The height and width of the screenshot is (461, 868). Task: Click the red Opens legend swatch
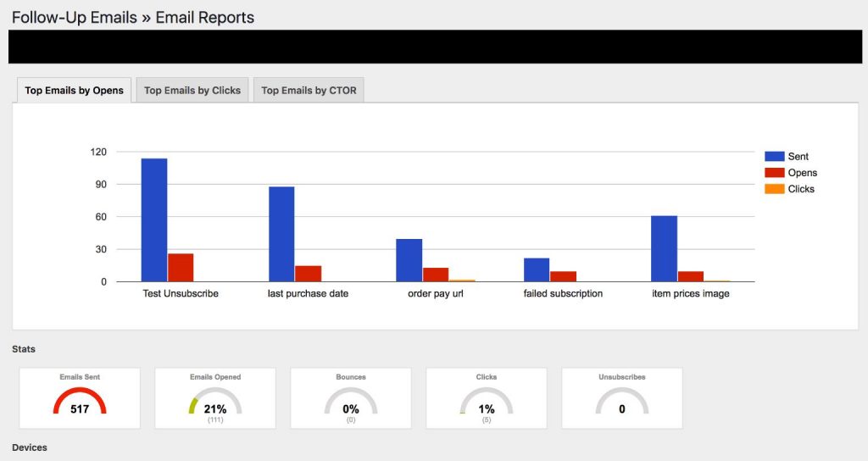tap(774, 173)
